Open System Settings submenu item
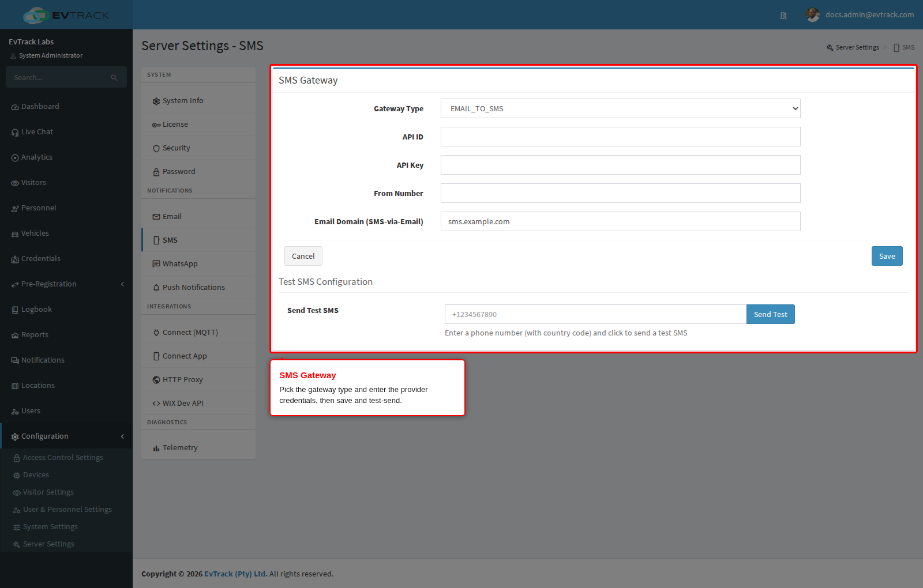This screenshot has width=923, height=588. coord(66,527)
